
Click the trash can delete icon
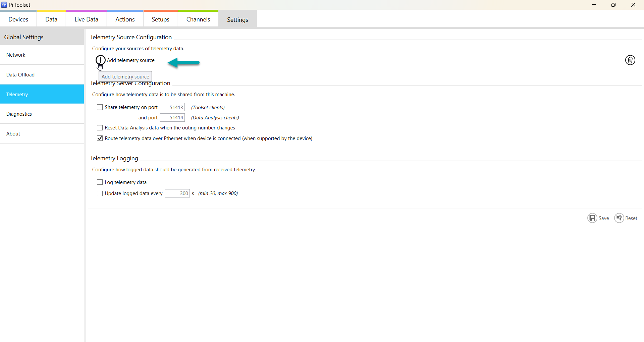630,60
